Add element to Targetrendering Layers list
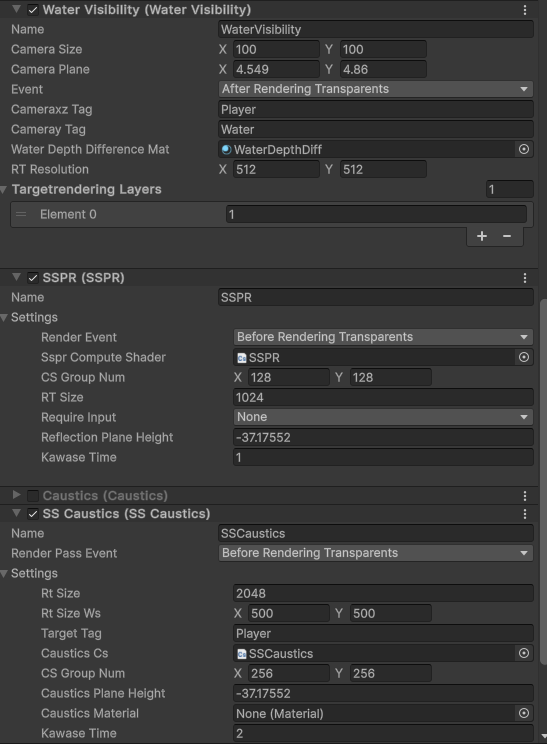This screenshot has width=547, height=744. (482, 236)
